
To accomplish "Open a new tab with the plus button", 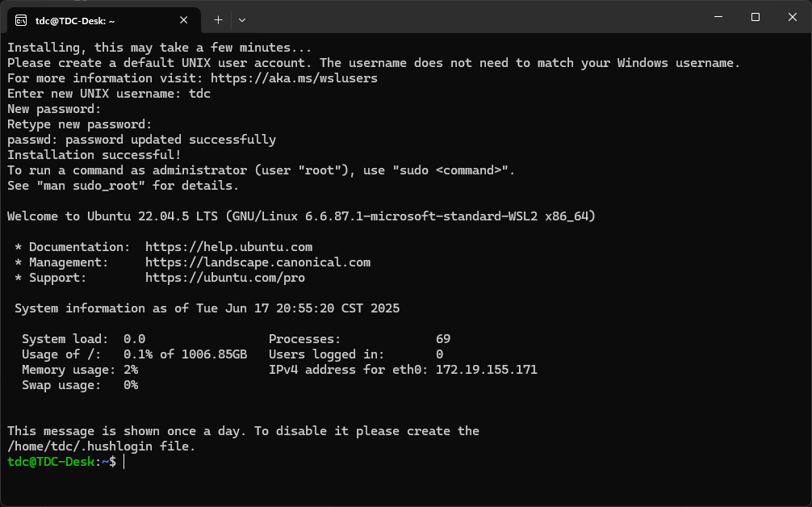I will coord(218,19).
